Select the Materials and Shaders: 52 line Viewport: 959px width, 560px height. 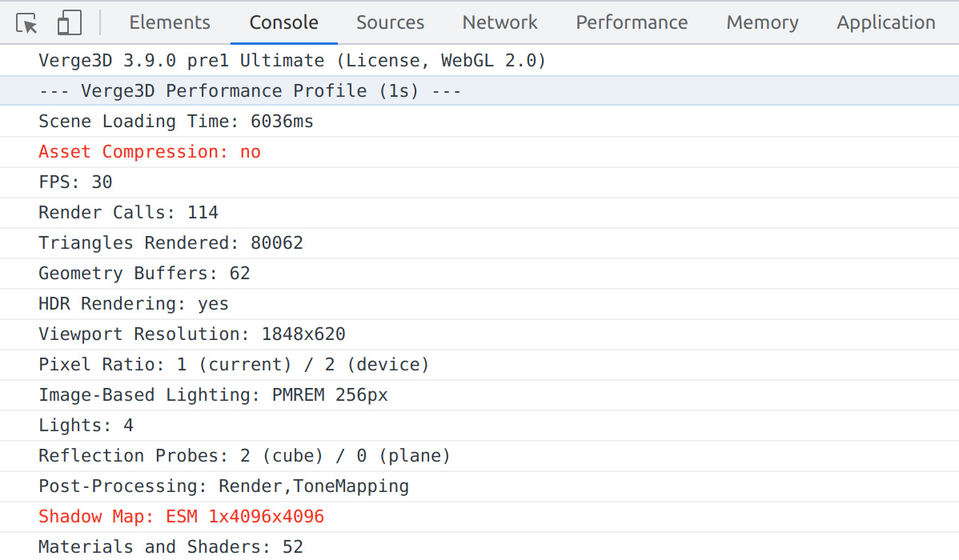[479, 546]
